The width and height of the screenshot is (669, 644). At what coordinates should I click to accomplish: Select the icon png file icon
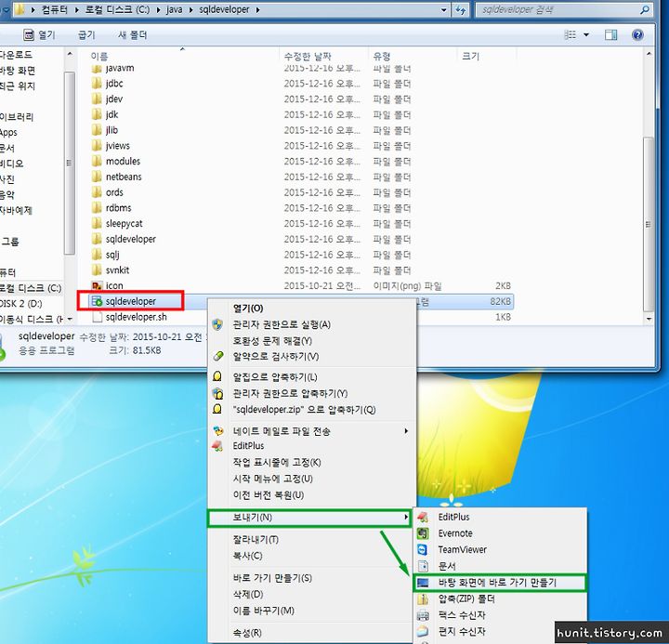[97, 285]
